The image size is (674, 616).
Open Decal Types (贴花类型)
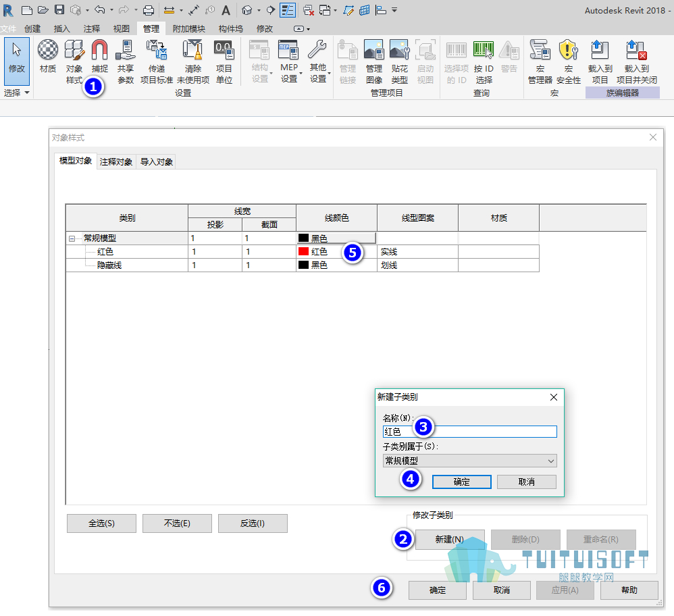pyautogui.click(x=400, y=61)
